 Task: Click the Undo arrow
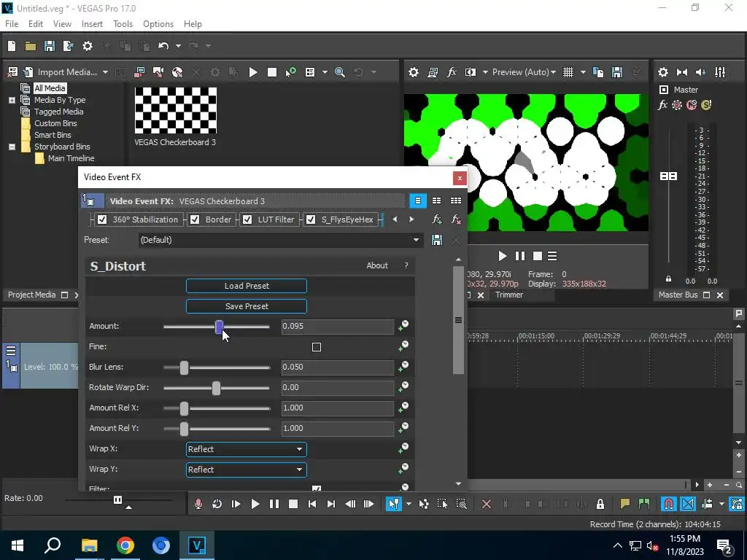(x=163, y=46)
